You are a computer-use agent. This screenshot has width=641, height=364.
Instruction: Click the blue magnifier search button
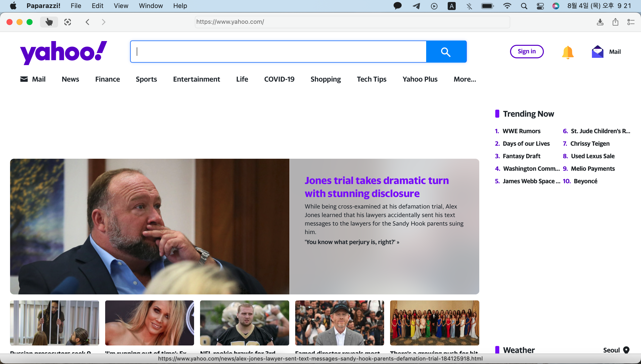[446, 52]
